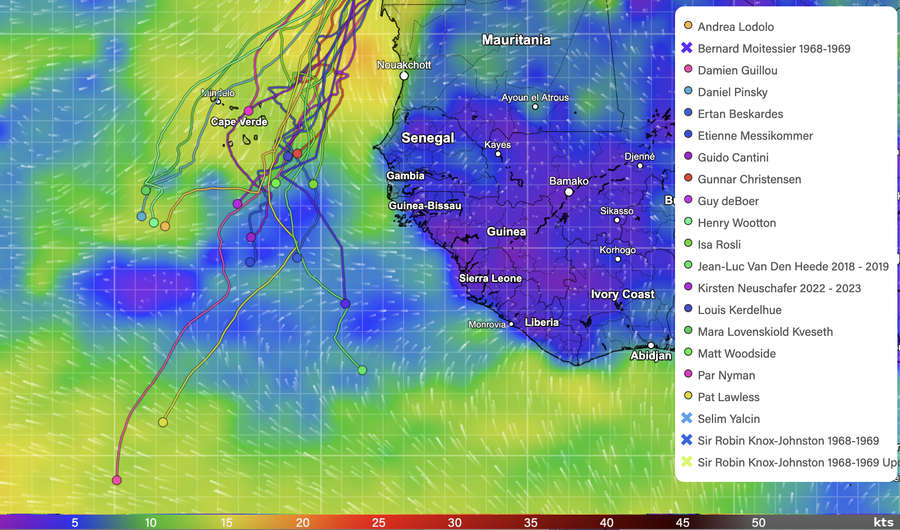This screenshot has height=530, width=900.
Task: Click the Senegal country label
Action: click(x=428, y=138)
